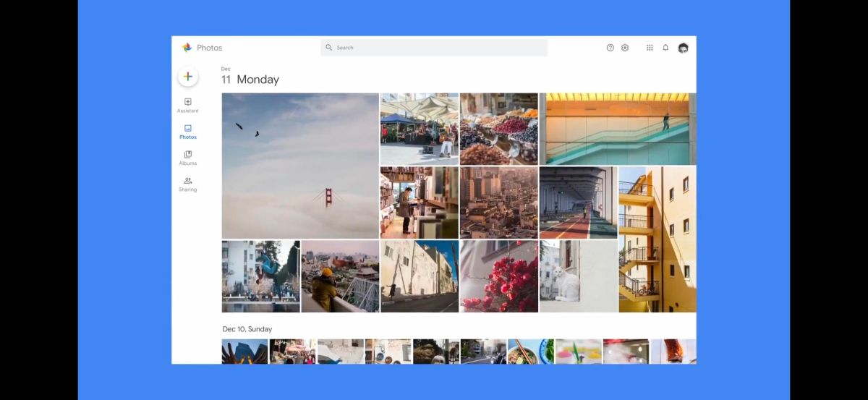This screenshot has height=400, width=868.
Task: Focus the Search photos field
Action: click(434, 48)
